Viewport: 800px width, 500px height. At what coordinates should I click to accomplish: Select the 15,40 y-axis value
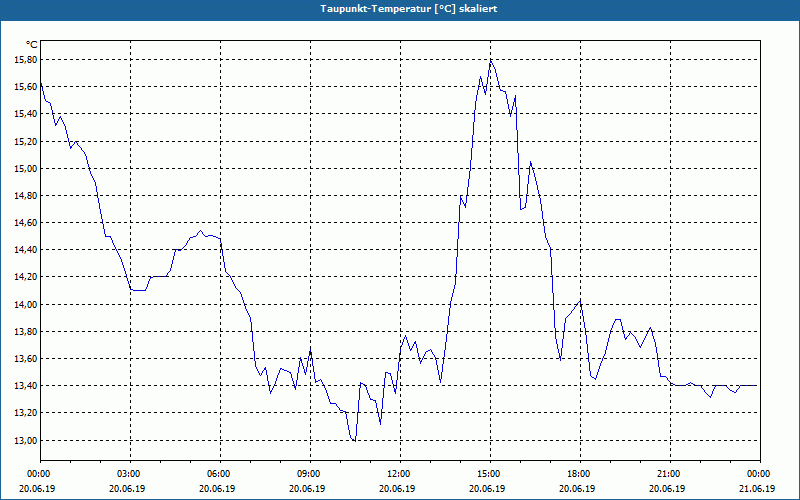coord(27,114)
